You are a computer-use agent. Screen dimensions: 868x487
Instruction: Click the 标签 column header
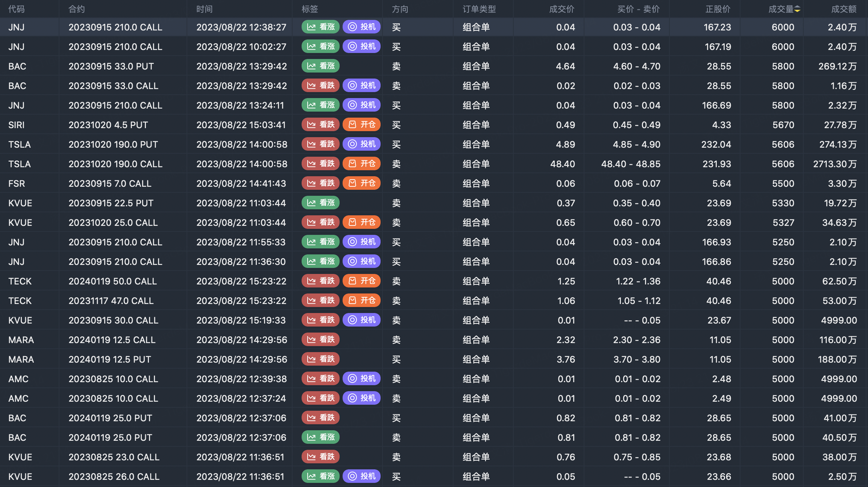coord(310,9)
